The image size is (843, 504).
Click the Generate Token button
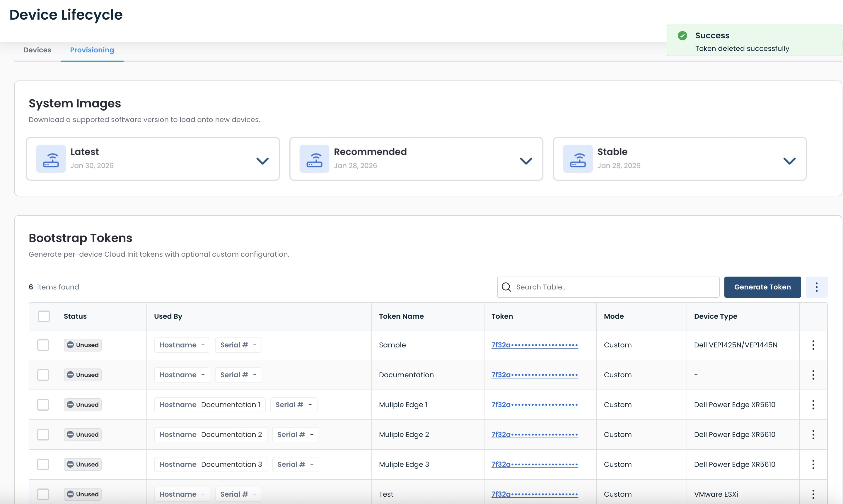point(762,287)
